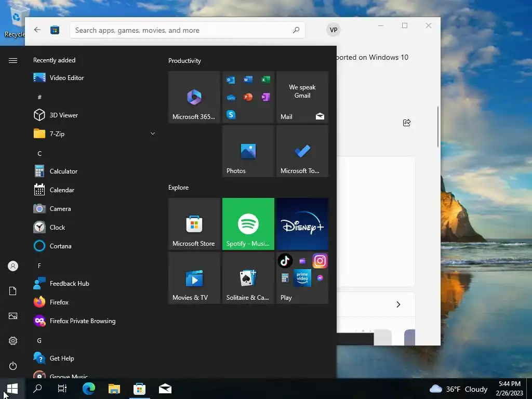Open Skype in Office tile group
The width and height of the screenshot is (532, 399).
(231, 115)
